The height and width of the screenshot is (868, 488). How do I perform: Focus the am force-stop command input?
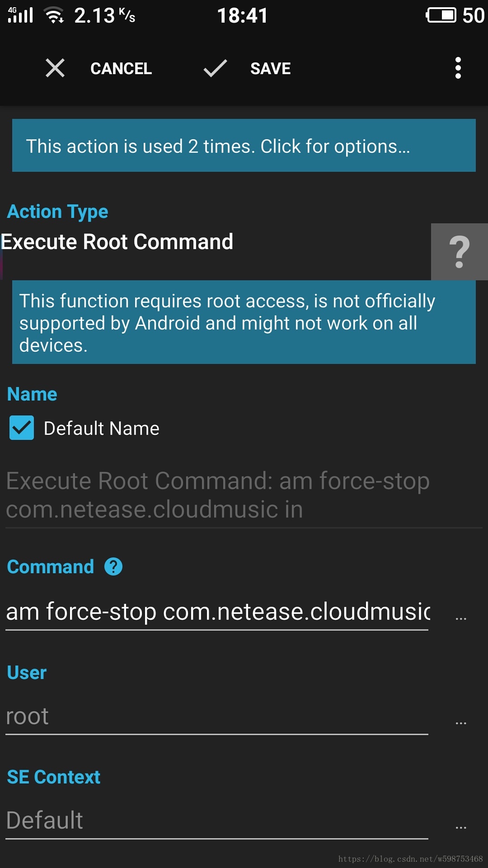pos(217,612)
